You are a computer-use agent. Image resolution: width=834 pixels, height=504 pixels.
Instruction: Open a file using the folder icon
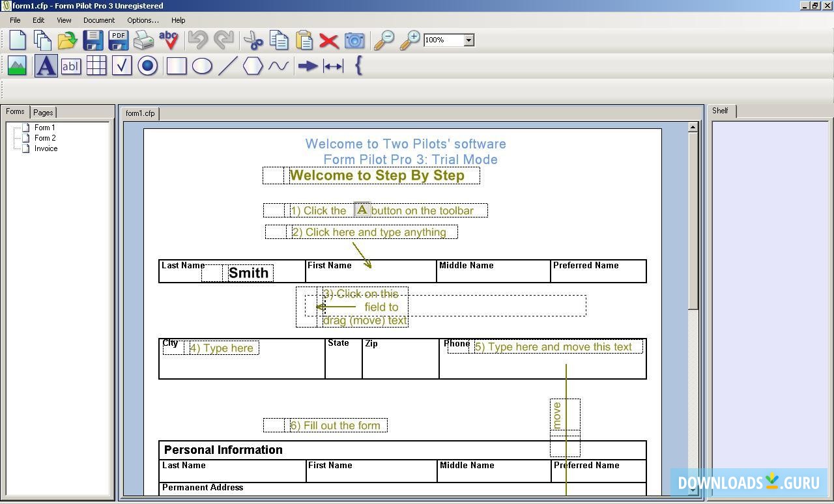[x=67, y=40]
